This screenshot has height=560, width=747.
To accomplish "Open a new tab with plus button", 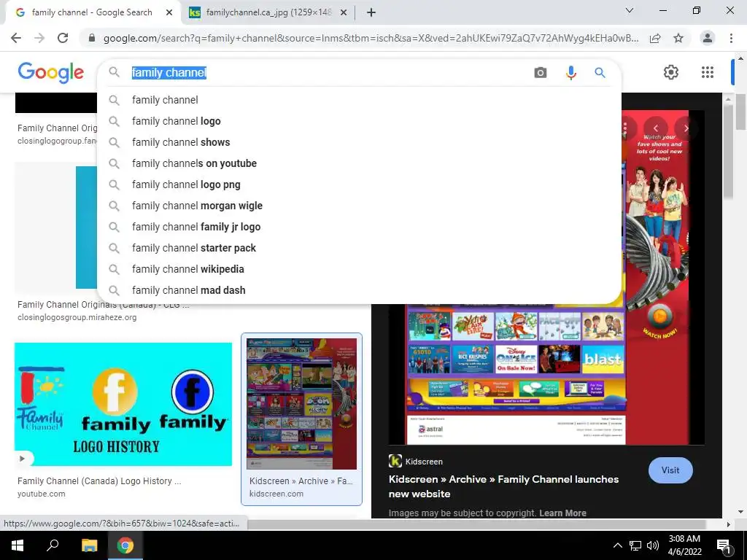I will tap(371, 13).
